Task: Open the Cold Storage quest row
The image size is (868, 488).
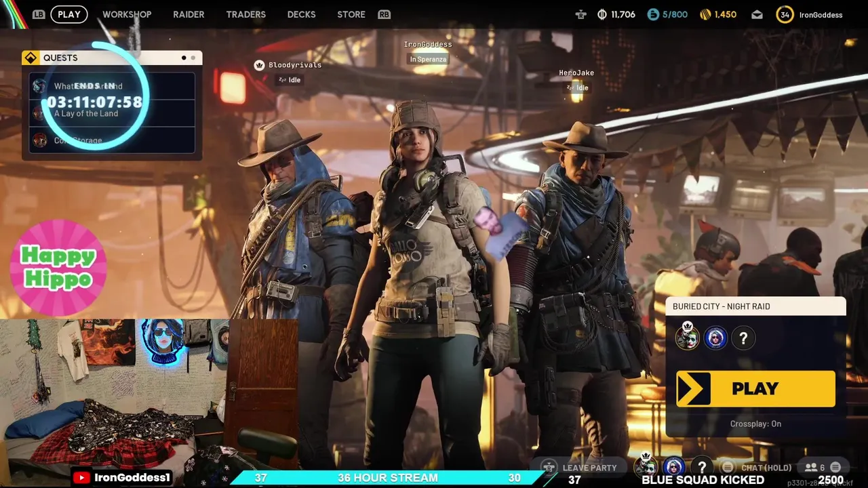Action: point(112,140)
